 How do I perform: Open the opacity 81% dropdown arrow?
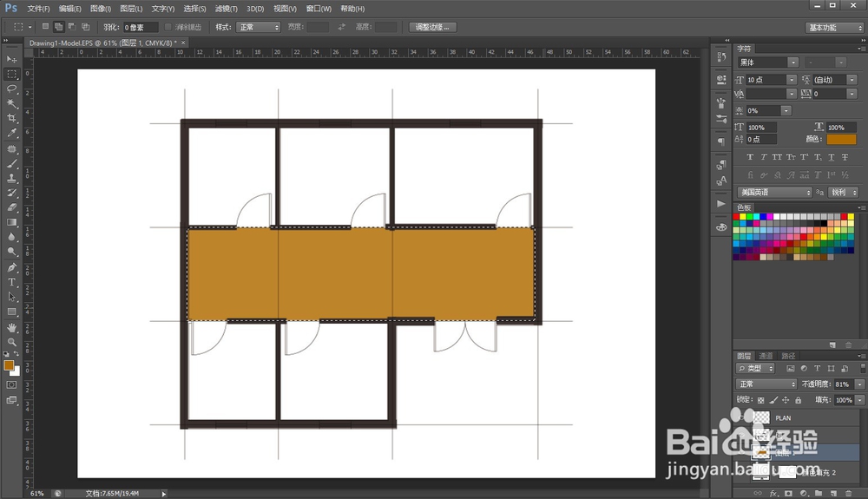click(x=859, y=384)
